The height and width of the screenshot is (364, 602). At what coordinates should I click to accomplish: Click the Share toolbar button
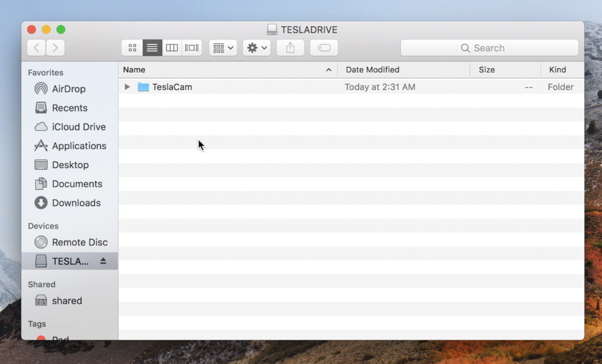click(x=290, y=48)
